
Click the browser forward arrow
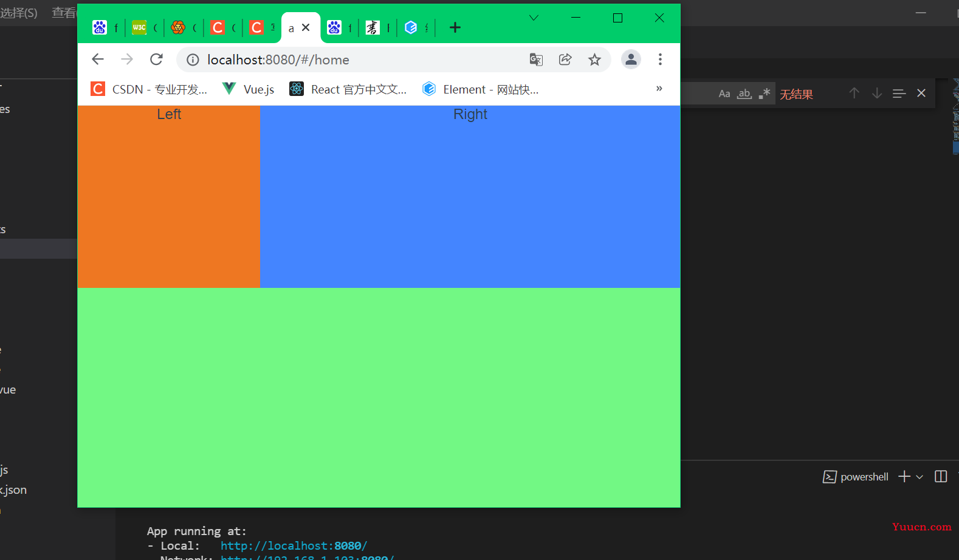(126, 60)
